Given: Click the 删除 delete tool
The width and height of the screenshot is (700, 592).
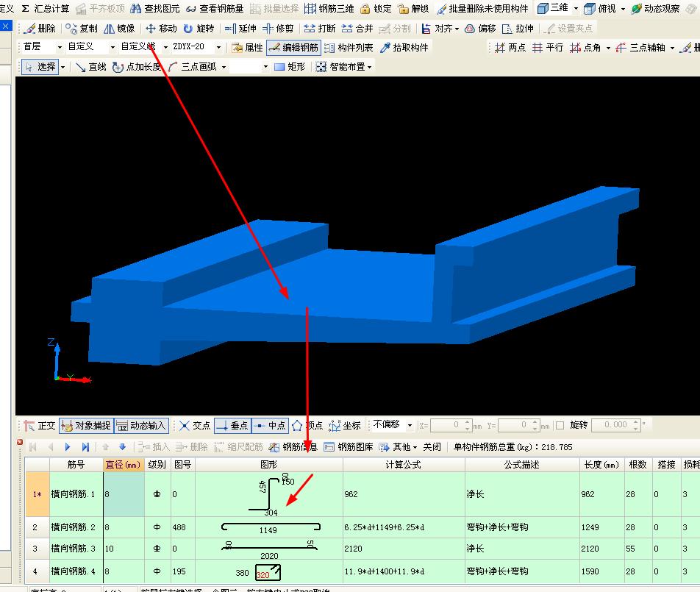Looking at the screenshot, I should pos(40,29).
